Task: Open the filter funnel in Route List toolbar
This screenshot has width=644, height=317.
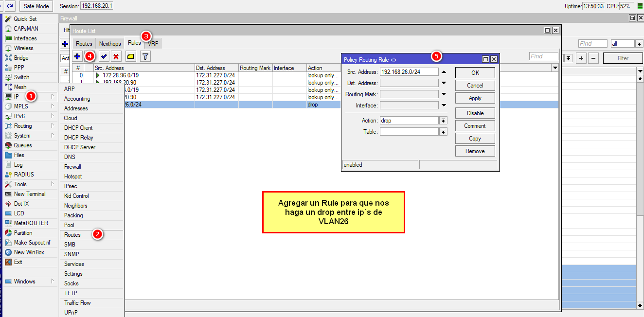Action: (x=145, y=56)
